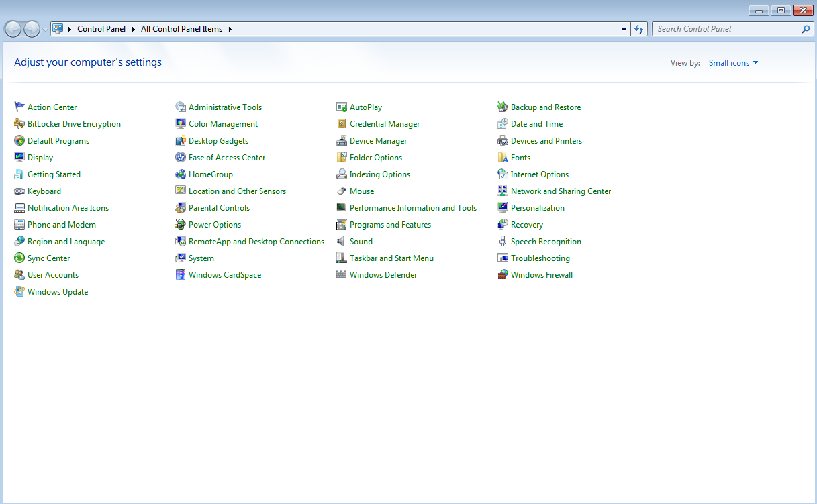Click the Administrative Tools gear icon

tap(181, 107)
